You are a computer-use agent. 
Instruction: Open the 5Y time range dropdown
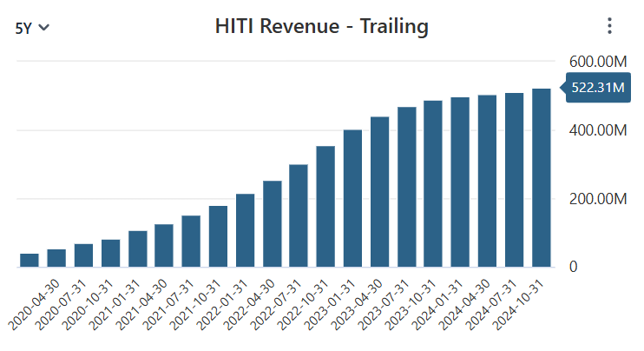click(32, 28)
